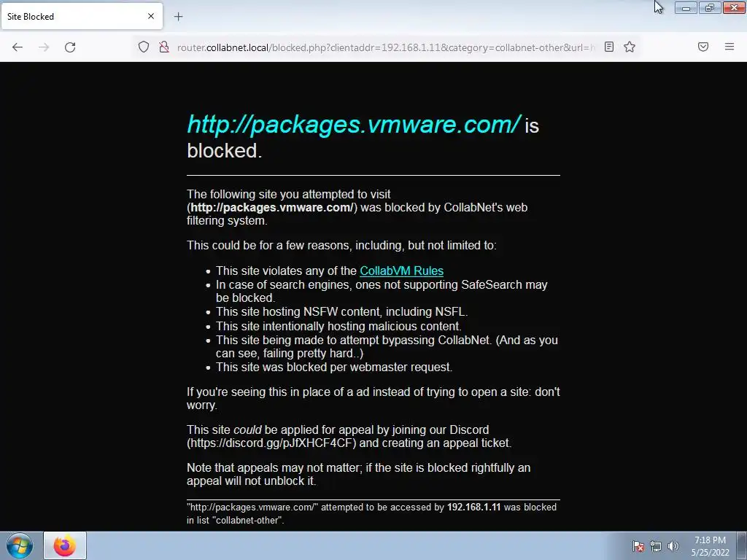Click the italic word 'could'
The image size is (747, 560).
(x=247, y=429)
